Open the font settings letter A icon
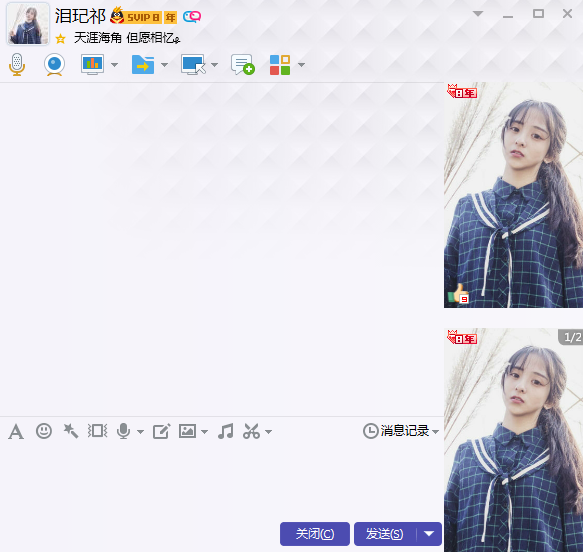The height and width of the screenshot is (552, 583). click(x=16, y=432)
